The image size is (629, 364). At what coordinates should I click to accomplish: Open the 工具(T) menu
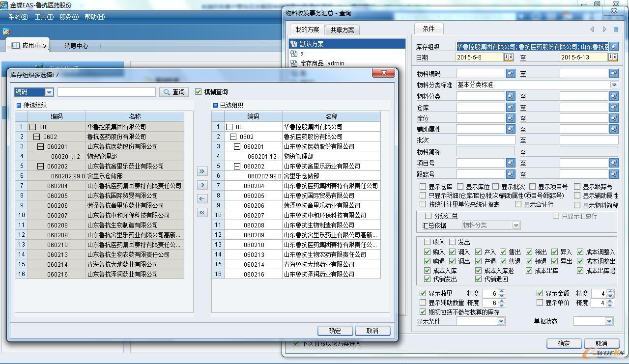click(44, 17)
